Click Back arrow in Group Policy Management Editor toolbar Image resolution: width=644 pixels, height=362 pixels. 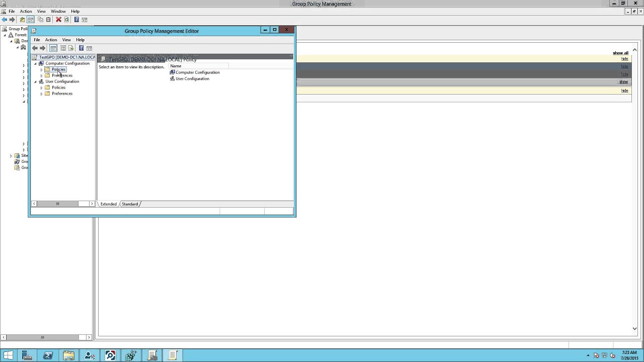tap(35, 48)
